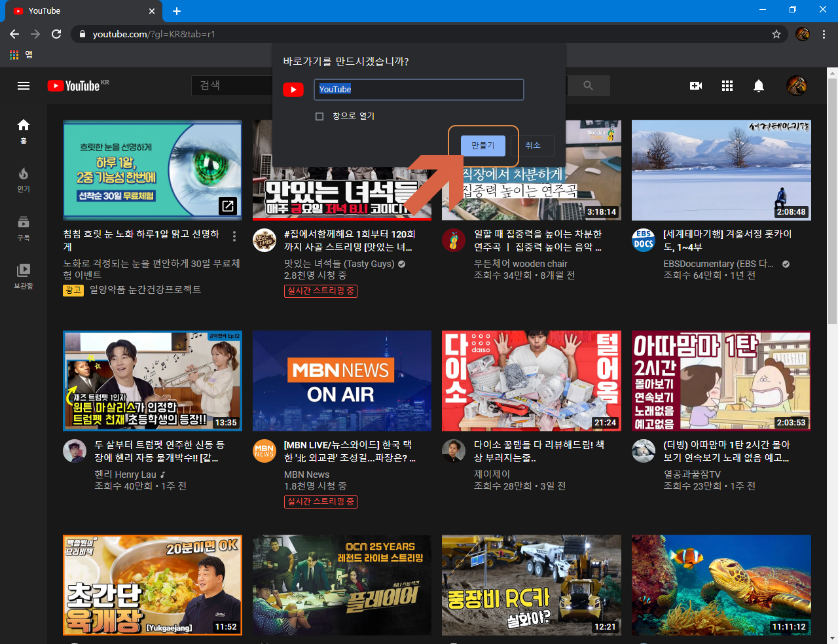Open the EBSDocumentary channel link
This screenshot has height=644, width=838.
(719, 264)
